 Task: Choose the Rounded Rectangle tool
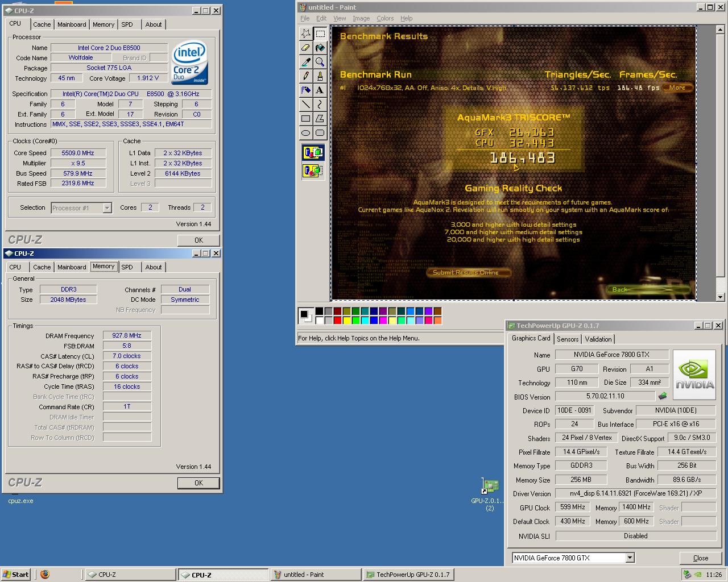(x=320, y=132)
